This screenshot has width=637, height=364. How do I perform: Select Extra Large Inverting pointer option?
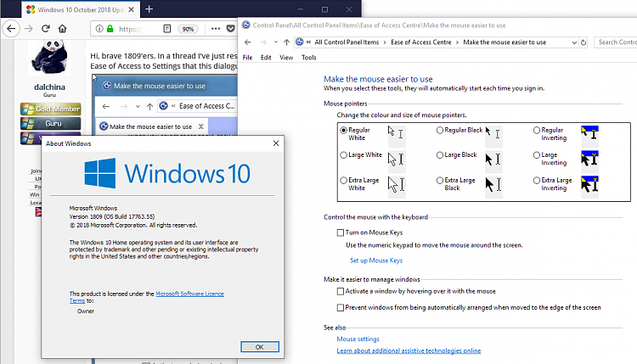pos(537,180)
